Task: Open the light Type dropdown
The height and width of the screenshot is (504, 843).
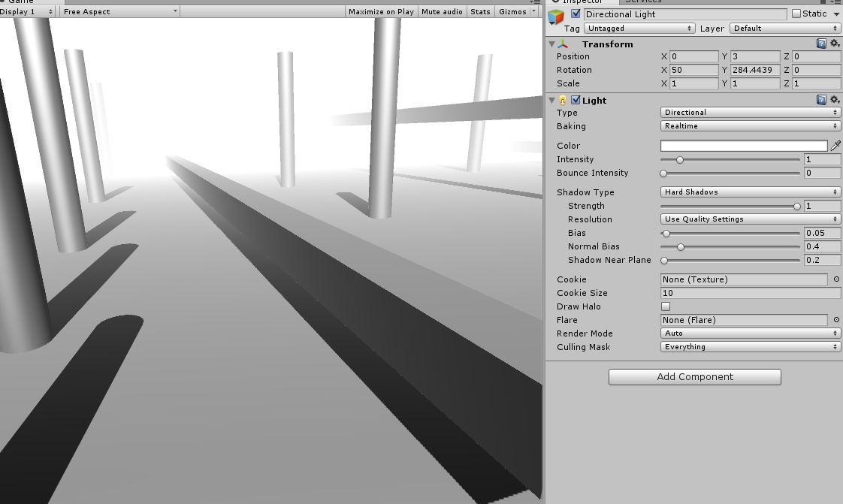Action: (x=750, y=113)
